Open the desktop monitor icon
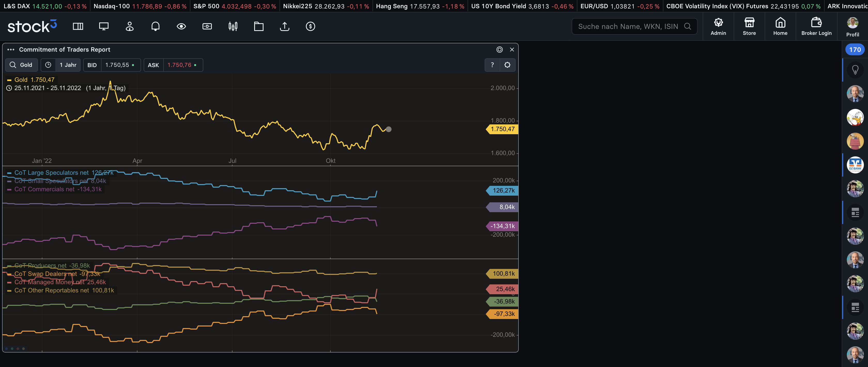This screenshot has width=868, height=367. [104, 26]
